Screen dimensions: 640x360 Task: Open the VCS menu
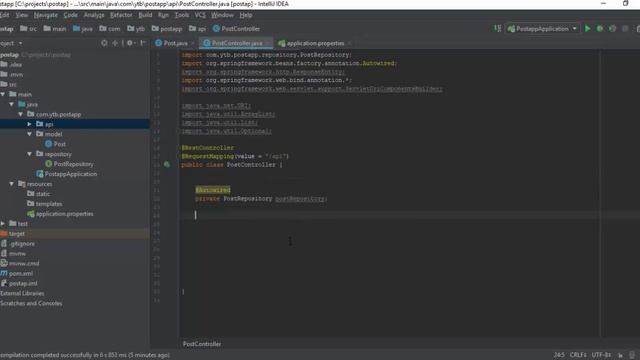click(x=200, y=15)
